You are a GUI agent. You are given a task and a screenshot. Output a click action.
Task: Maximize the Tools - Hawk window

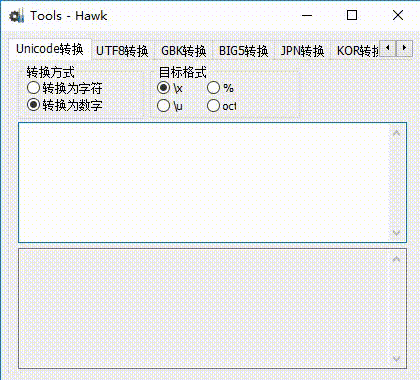coord(352,15)
